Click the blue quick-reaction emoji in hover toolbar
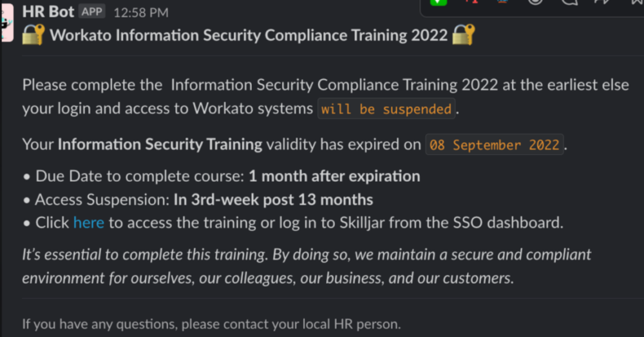The image size is (644, 337). [x=503, y=3]
